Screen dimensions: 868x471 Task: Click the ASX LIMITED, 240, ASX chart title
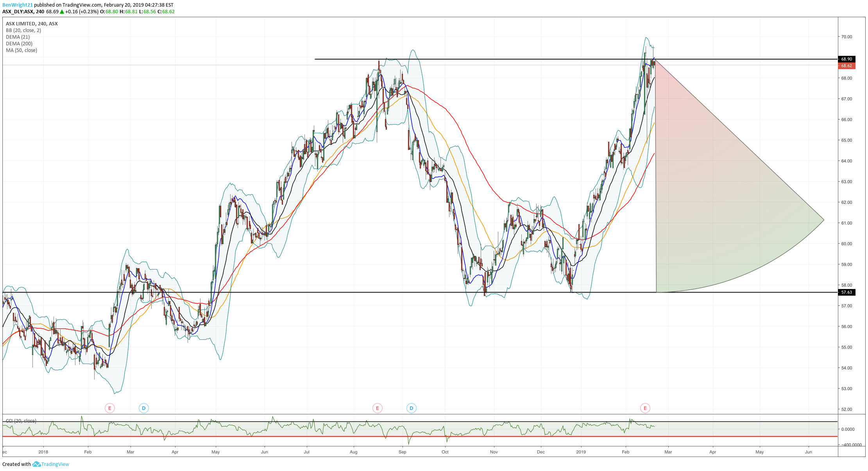click(32, 24)
